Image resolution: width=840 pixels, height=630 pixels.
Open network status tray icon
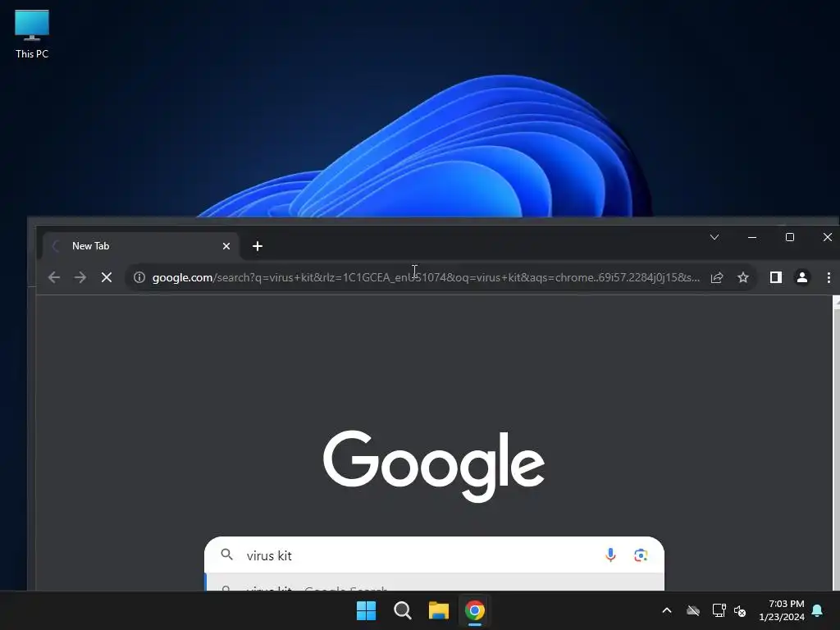pos(719,610)
